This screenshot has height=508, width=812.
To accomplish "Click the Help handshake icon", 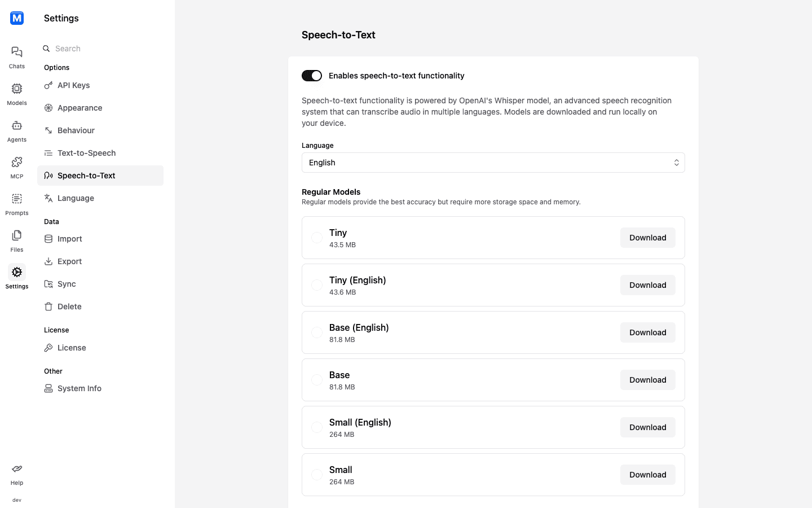I will point(17,469).
